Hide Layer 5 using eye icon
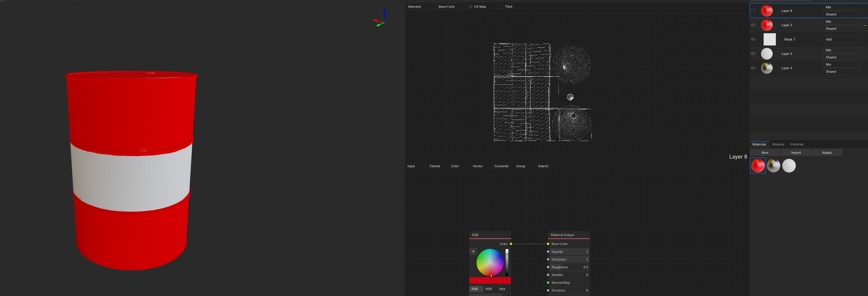This screenshot has height=296, width=868. click(x=753, y=25)
